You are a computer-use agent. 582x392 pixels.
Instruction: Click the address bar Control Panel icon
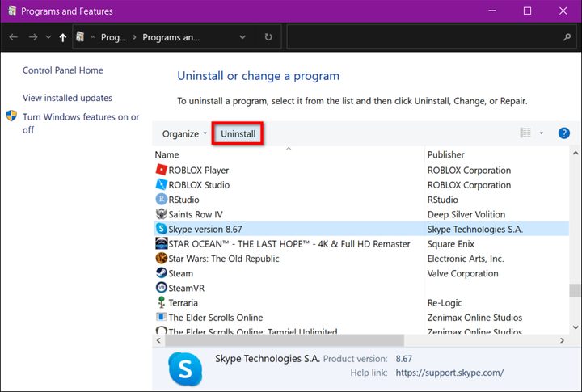[80, 36]
